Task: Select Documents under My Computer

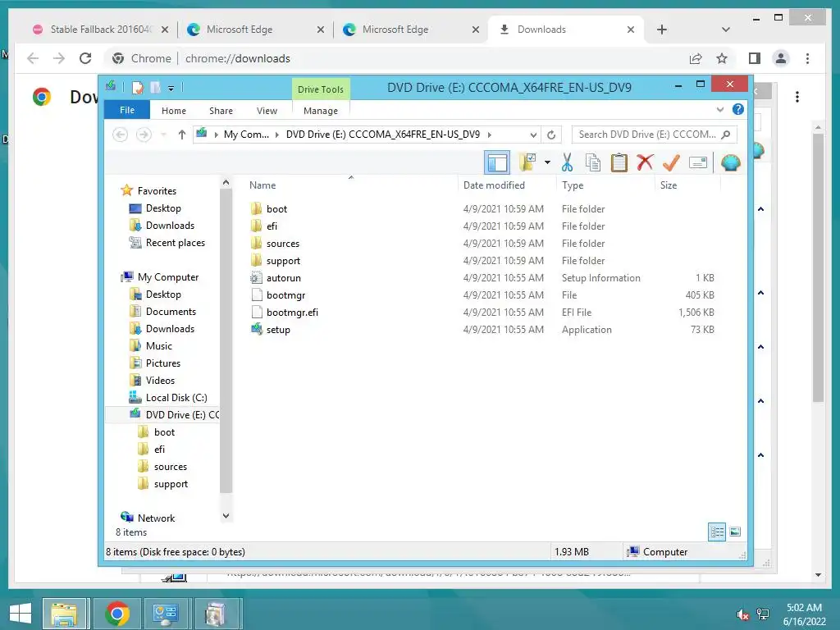Action: [171, 311]
